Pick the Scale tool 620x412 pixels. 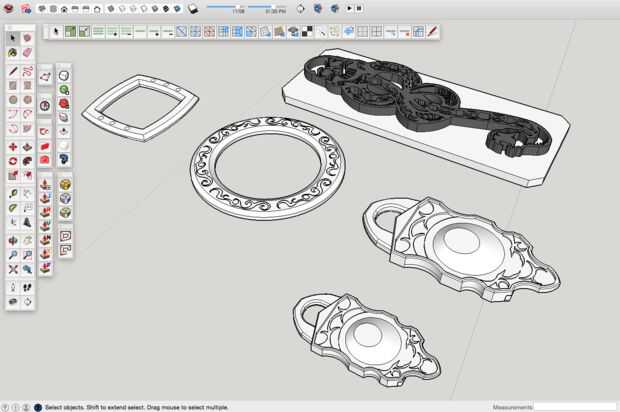pyautogui.click(x=13, y=175)
